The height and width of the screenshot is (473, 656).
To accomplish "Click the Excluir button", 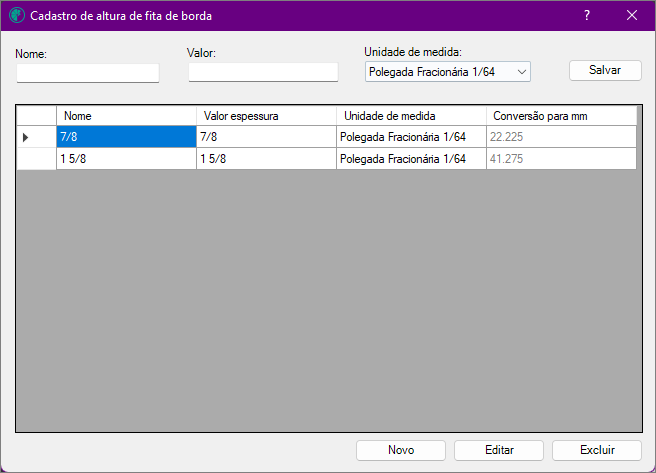I will tap(597, 450).
